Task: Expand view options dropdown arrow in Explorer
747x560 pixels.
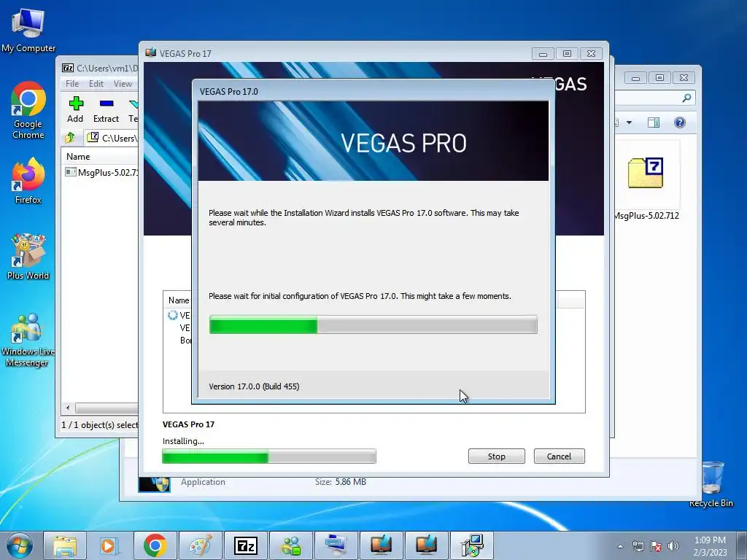Action: pyautogui.click(x=629, y=122)
